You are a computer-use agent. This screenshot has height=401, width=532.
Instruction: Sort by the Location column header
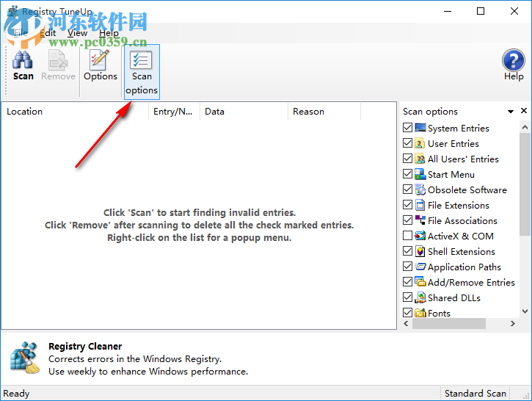pos(76,112)
